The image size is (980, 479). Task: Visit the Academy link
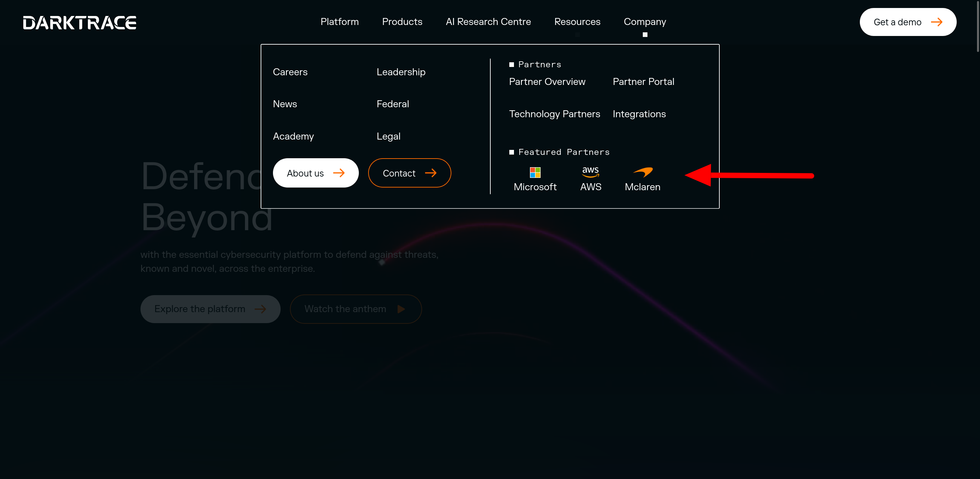293,136
